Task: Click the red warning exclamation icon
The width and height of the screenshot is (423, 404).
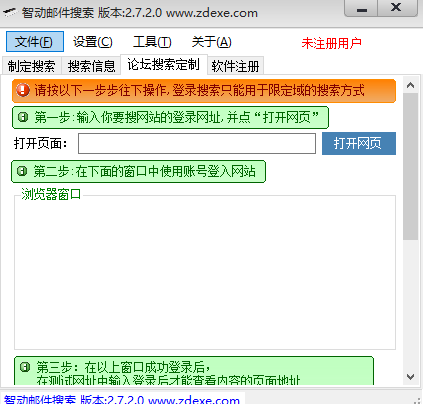Action: click(23, 90)
